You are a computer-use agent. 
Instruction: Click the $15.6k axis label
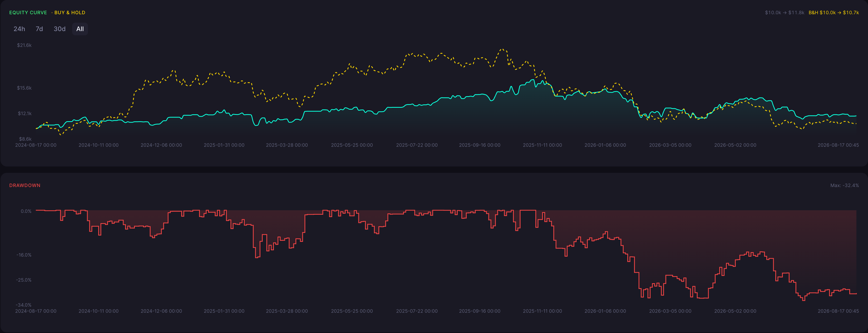coord(24,88)
